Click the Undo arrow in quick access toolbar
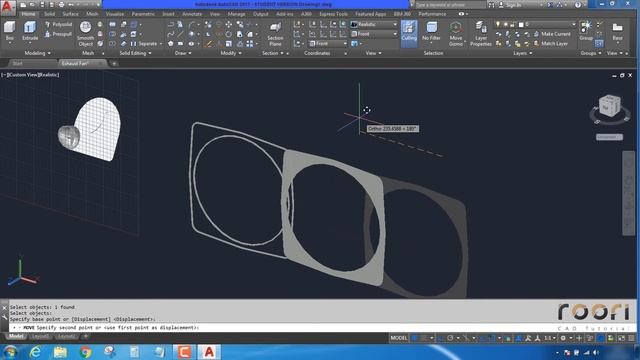The height and width of the screenshot is (360, 640). pyautogui.click(x=71, y=5)
